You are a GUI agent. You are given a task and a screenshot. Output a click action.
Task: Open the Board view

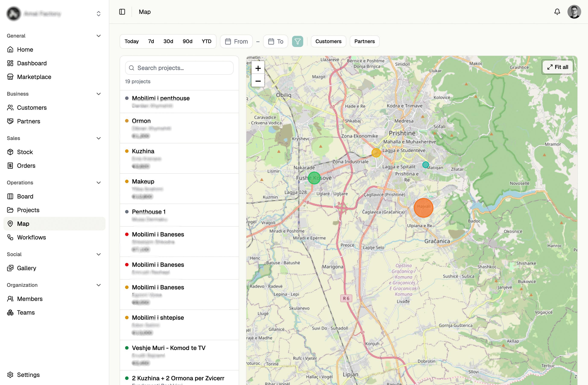(54, 196)
